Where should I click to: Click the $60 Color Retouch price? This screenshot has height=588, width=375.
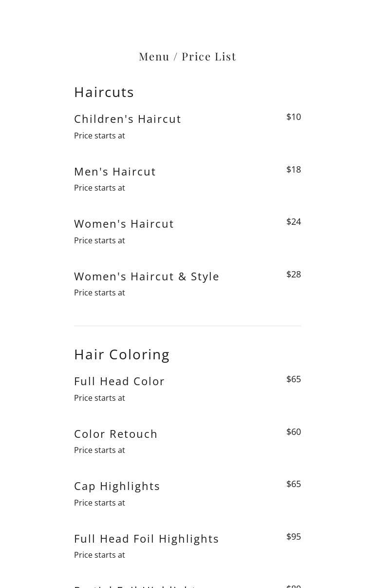tap(294, 432)
